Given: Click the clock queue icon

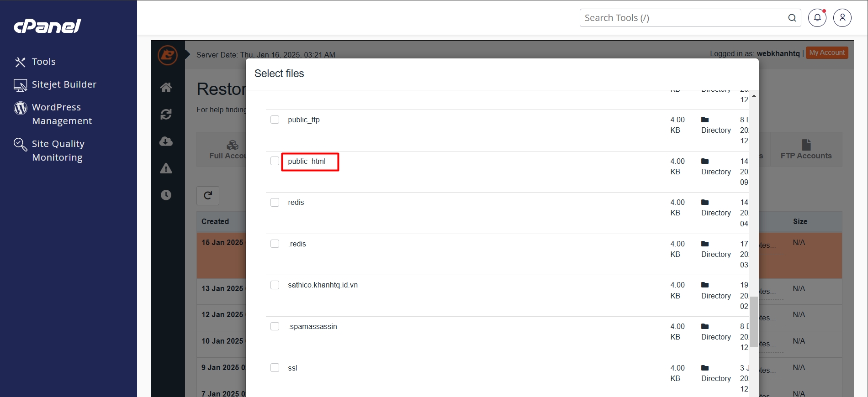Looking at the screenshot, I should [x=166, y=195].
